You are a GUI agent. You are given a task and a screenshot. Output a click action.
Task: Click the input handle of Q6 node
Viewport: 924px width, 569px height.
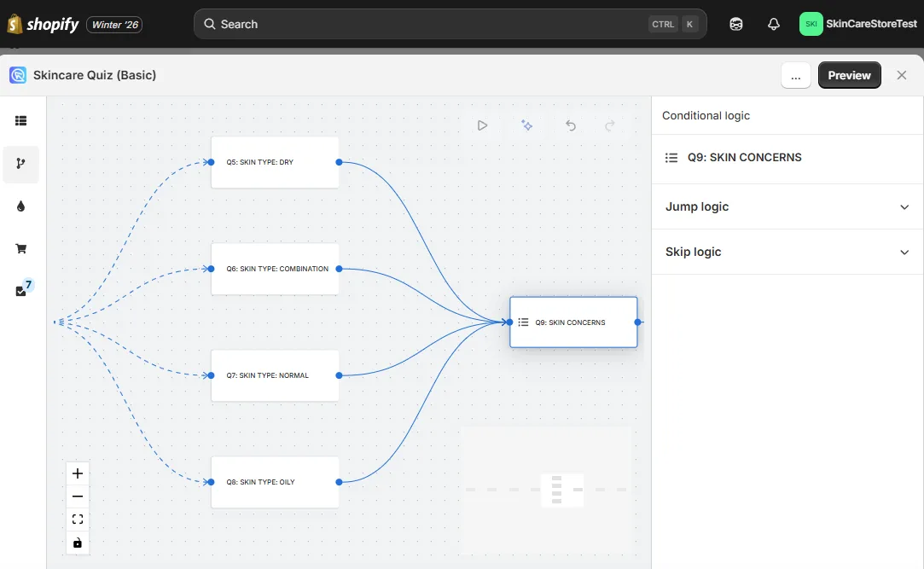pyautogui.click(x=211, y=269)
